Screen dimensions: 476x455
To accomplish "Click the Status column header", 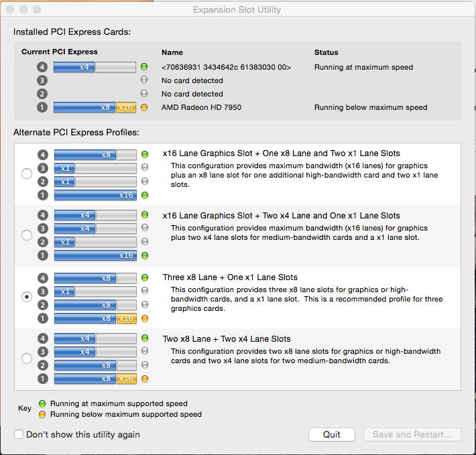I will pyautogui.click(x=326, y=52).
